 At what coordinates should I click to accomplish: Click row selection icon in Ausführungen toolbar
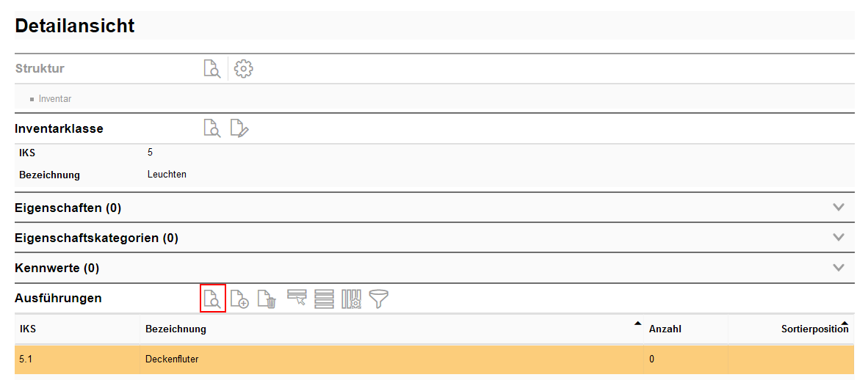click(x=297, y=299)
